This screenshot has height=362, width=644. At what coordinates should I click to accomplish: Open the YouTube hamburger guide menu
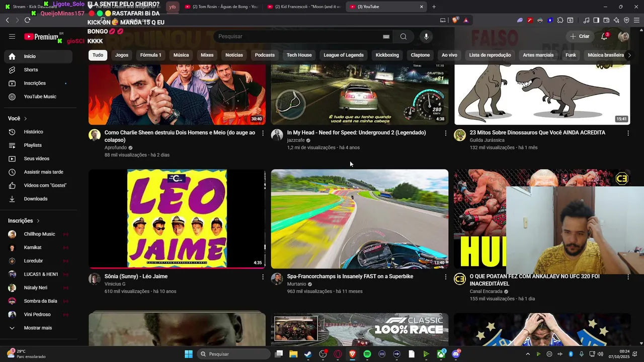coord(12,36)
